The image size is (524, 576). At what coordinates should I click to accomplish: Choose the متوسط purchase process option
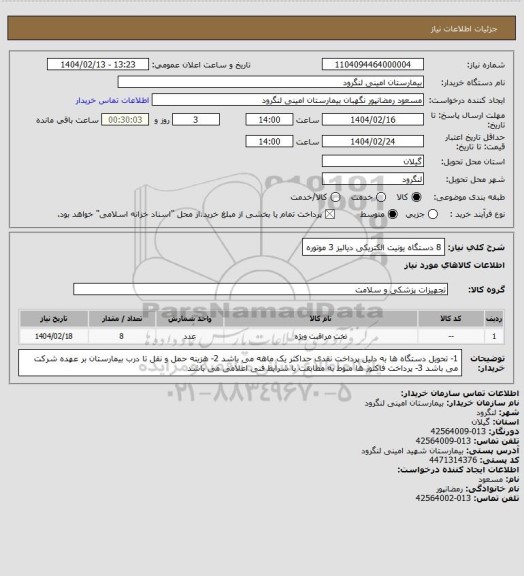[x=393, y=214]
